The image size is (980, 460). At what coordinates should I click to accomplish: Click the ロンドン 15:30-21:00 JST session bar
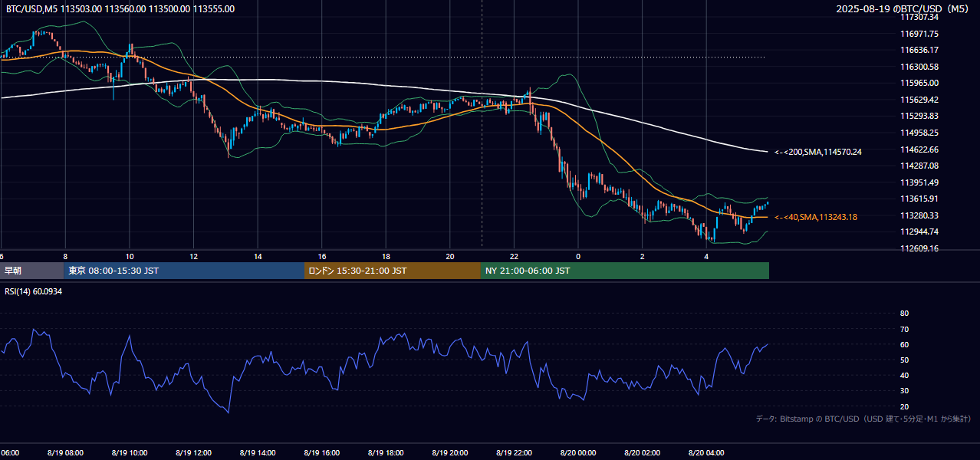pos(393,271)
